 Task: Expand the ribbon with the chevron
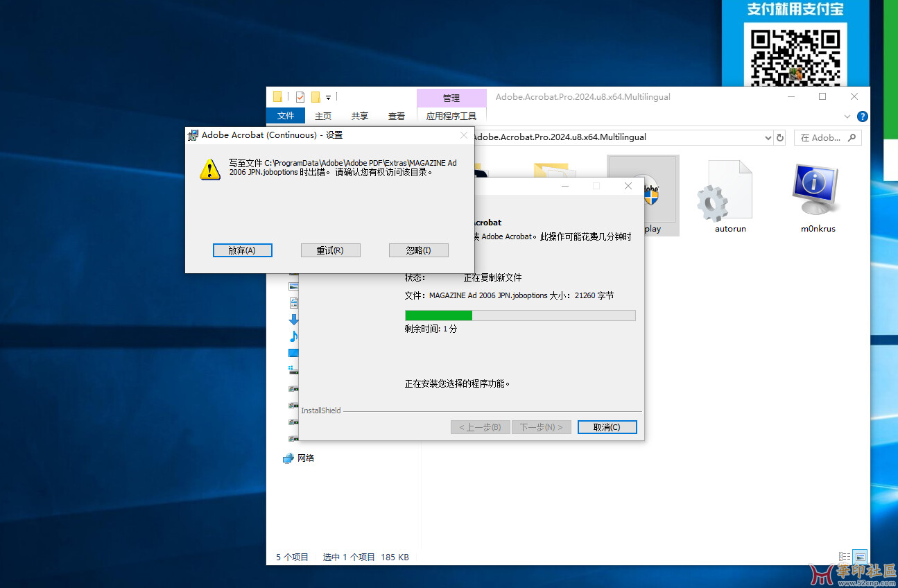[x=847, y=116]
